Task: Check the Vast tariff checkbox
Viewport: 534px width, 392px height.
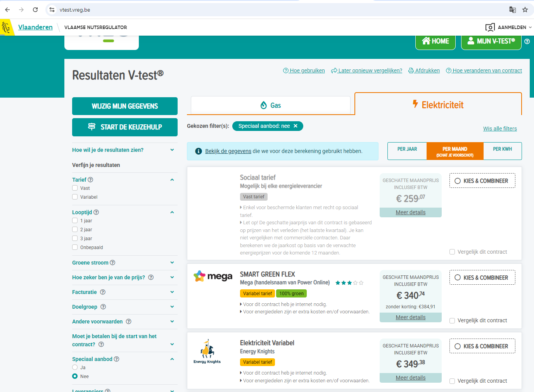Action: [75, 188]
